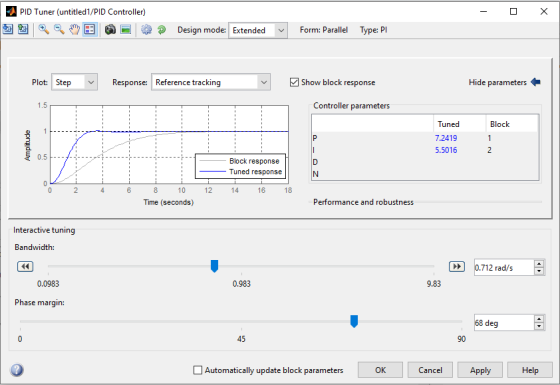Click the import plant icon with blue down arrow
Image resolution: width=560 pixels, height=385 pixels.
[8, 29]
